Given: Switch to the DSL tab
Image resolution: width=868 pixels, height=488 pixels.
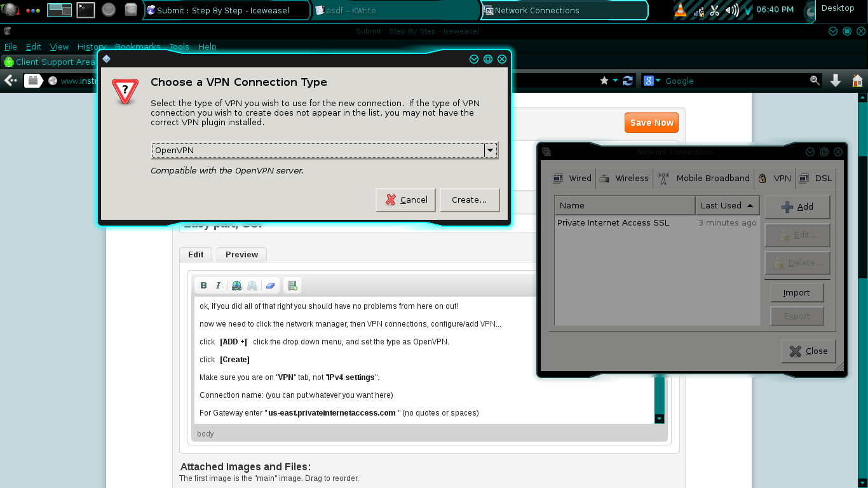Looking at the screenshot, I should (x=815, y=178).
